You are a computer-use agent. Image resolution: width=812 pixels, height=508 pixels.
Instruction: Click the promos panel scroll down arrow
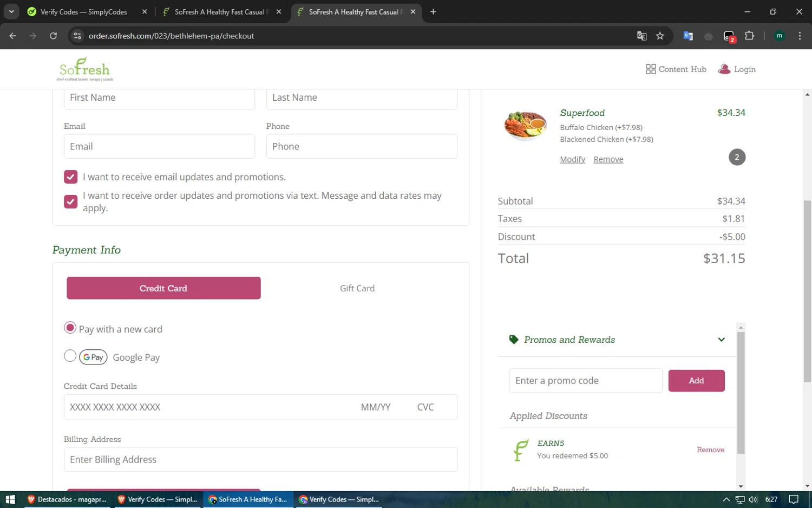pos(741,486)
